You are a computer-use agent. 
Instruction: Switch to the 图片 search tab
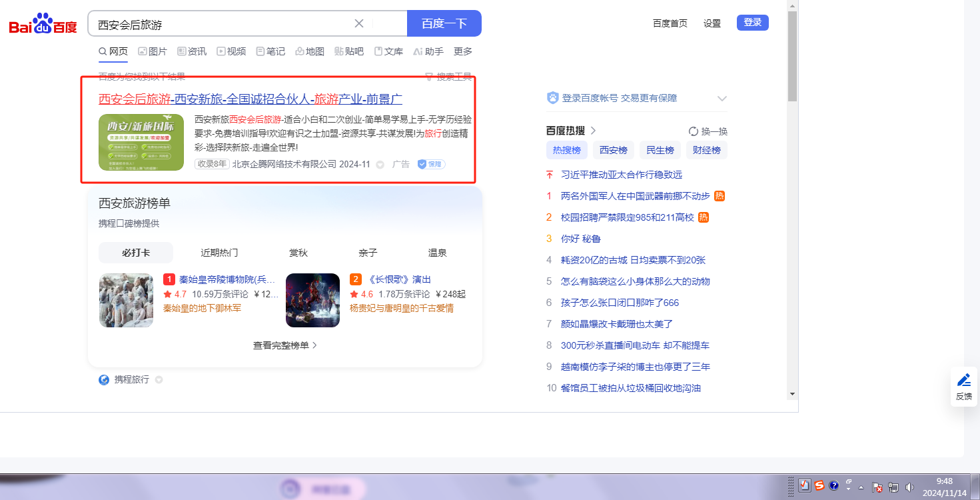tap(152, 51)
